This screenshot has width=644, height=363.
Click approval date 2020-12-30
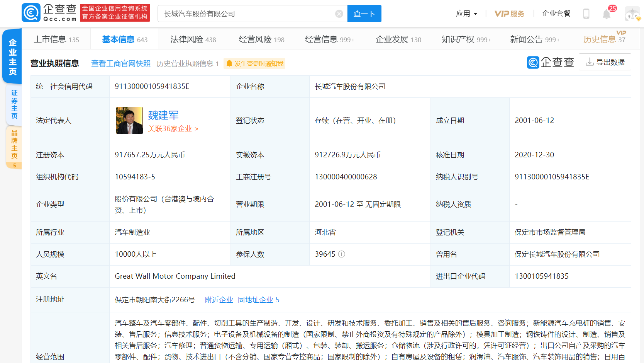pos(534,155)
